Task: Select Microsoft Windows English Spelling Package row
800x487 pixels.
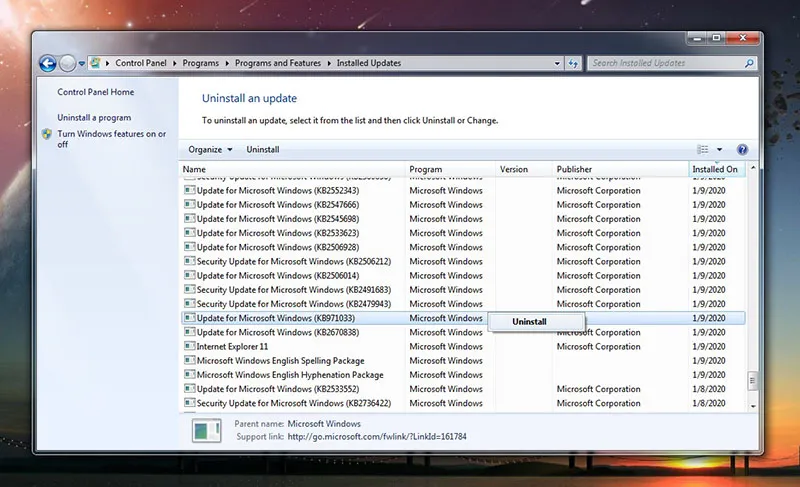Action: [280, 361]
